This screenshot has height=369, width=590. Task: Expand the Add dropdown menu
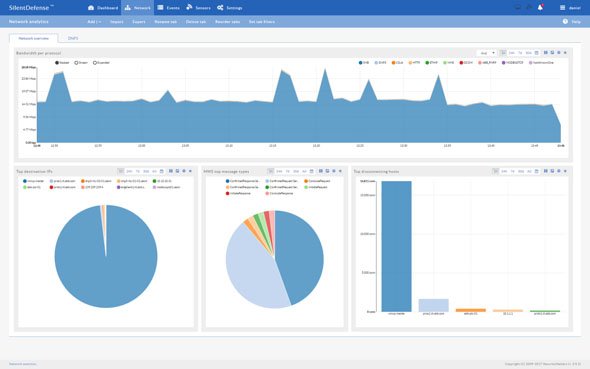point(94,22)
